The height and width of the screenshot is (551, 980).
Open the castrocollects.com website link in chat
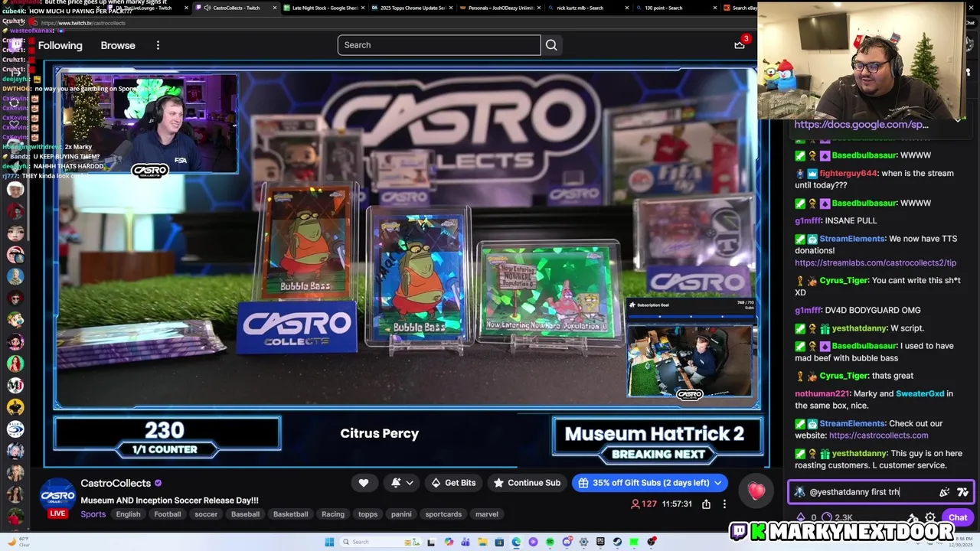pyautogui.click(x=878, y=435)
